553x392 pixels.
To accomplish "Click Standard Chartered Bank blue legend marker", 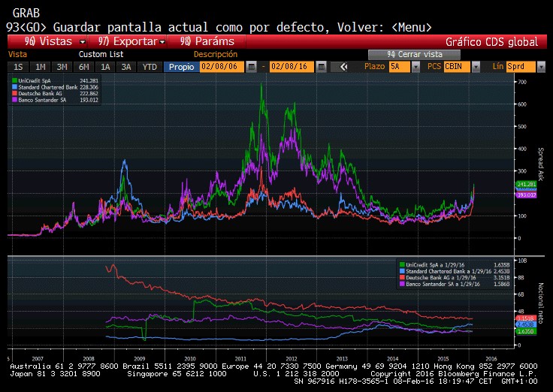I will pyautogui.click(x=14, y=85).
